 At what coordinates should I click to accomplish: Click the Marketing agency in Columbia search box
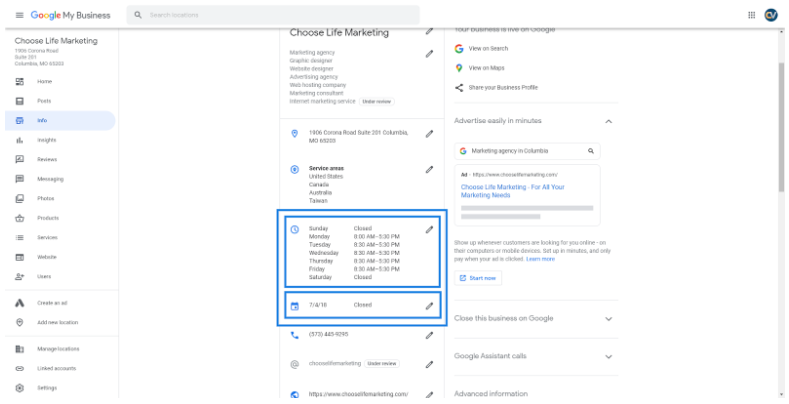coord(527,151)
